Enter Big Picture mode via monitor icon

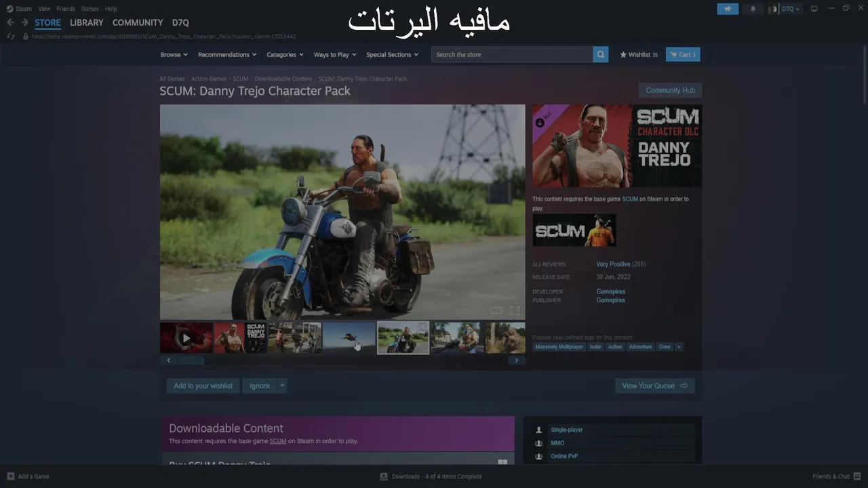(x=814, y=9)
